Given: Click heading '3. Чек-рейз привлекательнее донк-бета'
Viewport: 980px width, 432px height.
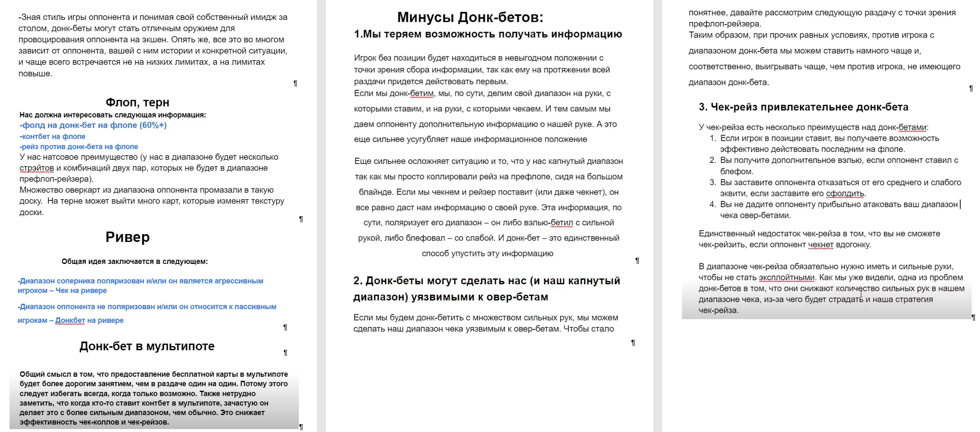Looking at the screenshot, I should (804, 107).
